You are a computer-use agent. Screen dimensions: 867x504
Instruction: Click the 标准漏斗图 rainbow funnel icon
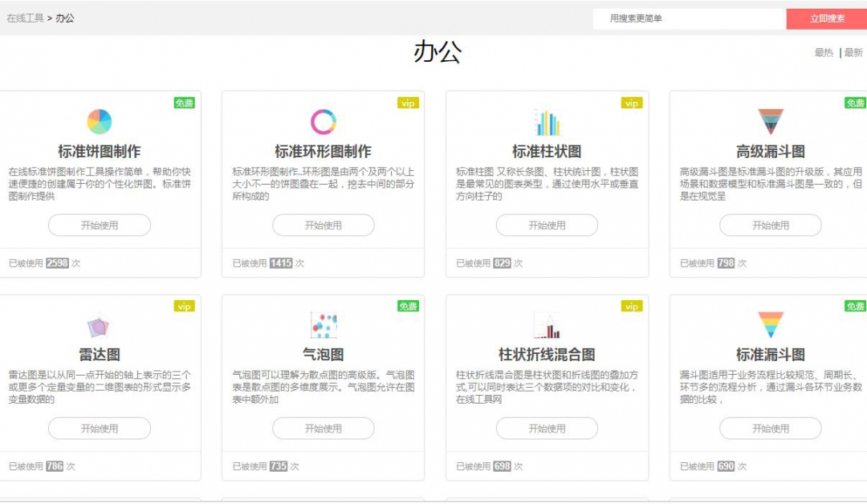(770, 325)
